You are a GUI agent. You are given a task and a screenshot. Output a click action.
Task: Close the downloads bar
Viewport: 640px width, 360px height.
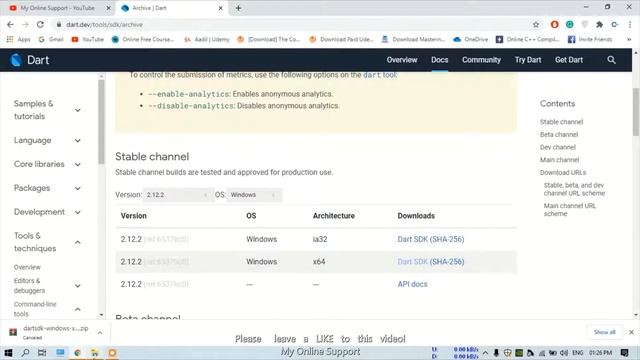pos(631,332)
